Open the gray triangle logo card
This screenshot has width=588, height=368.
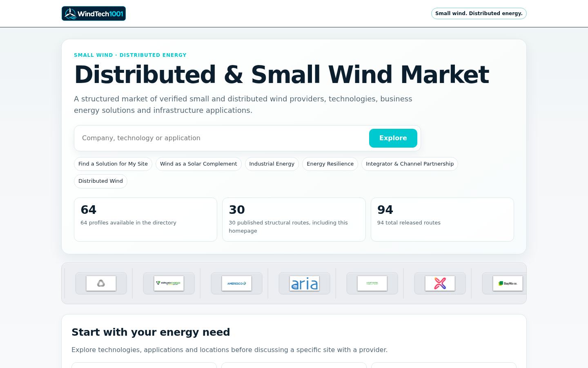click(x=101, y=283)
